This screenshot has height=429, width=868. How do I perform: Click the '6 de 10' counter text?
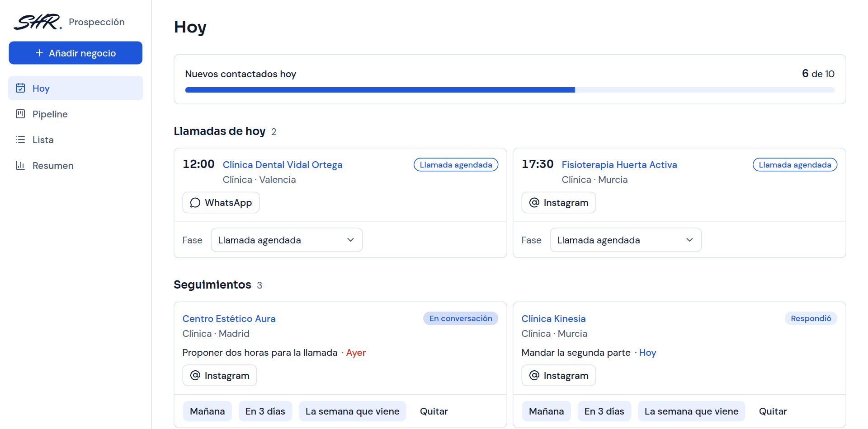tap(818, 74)
